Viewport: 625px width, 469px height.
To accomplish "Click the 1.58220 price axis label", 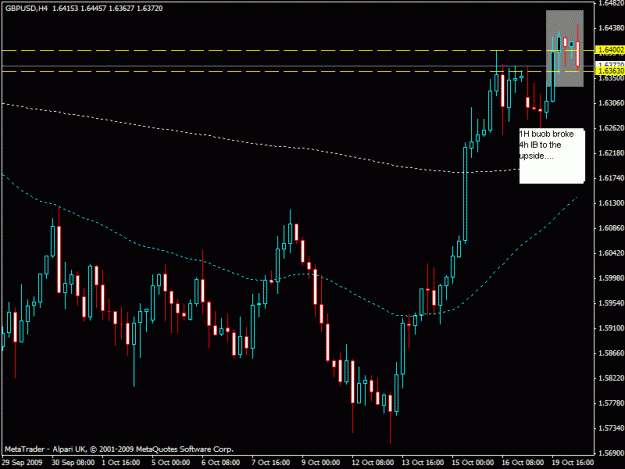I will coord(611,378).
